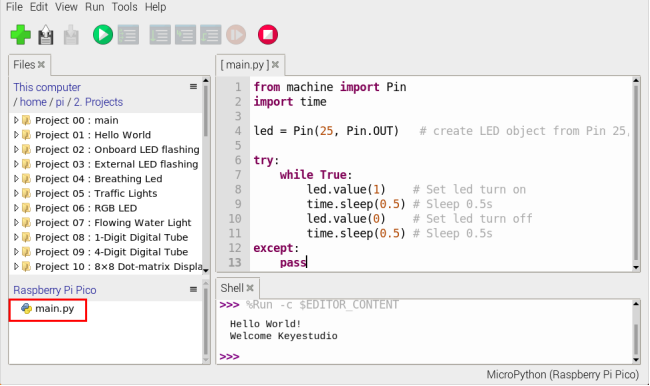Expand Project 04 : Breathing Led folder
Screen dimensions: 650x386
tap(16, 179)
